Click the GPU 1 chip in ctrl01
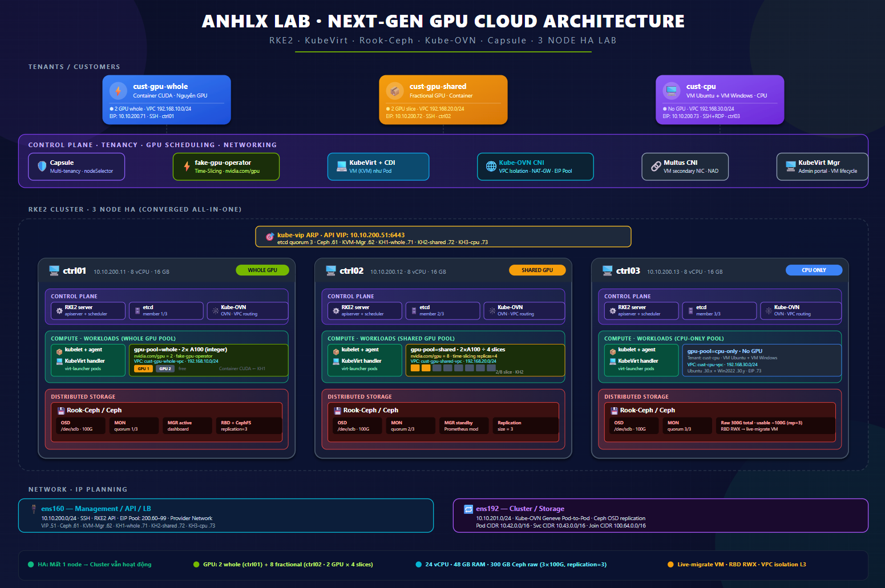The width and height of the screenshot is (885, 588). click(x=143, y=369)
